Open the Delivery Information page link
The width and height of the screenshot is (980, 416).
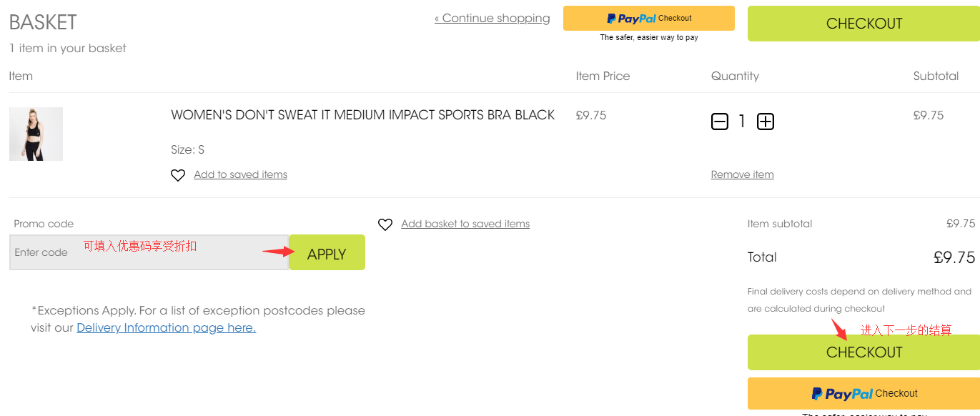pos(166,328)
